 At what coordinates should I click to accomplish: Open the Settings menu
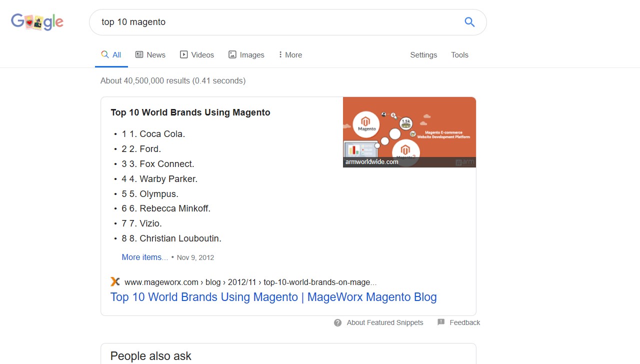tap(423, 55)
